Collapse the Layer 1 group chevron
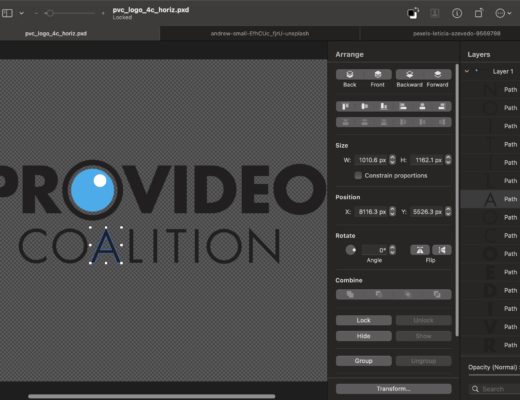The image size is (520, 400). click(x=467, y=71)
